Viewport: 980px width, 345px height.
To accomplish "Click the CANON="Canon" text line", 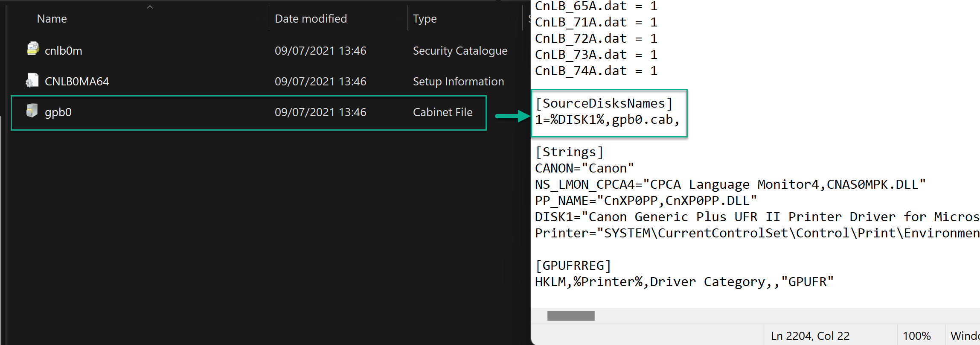I will point(584,168).
